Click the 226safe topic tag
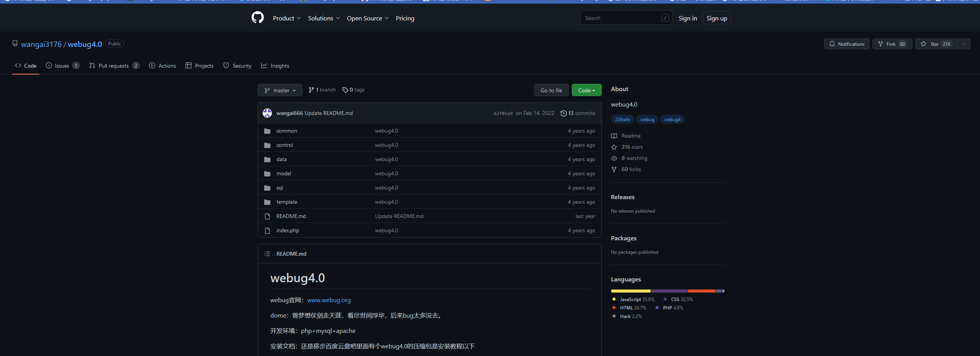 (x=622, y=120)
